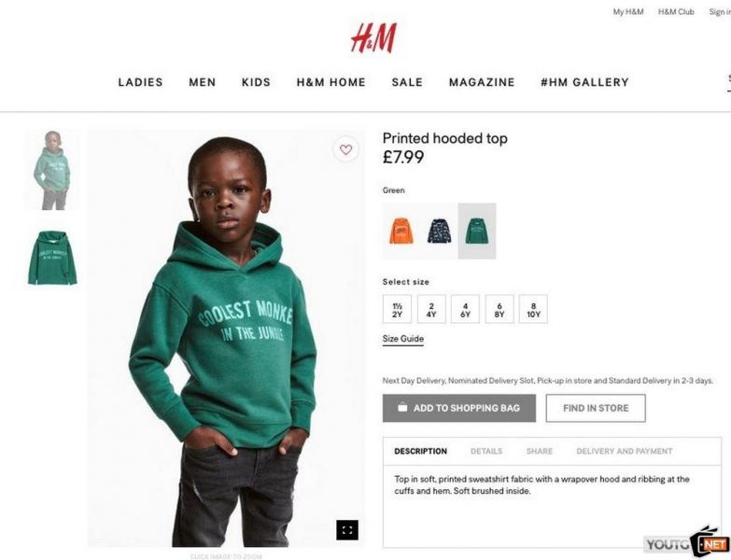731x560 pixels.
Task: Open the Kids menu
Action: click(x=256, y=82)
